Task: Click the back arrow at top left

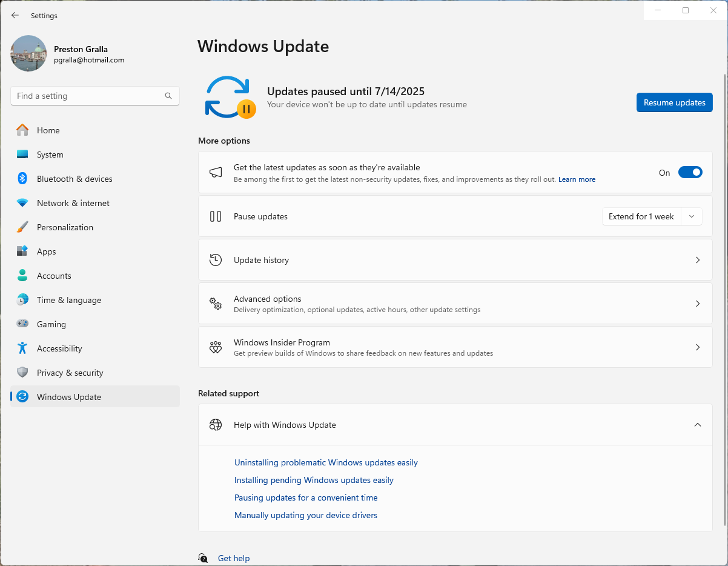Action: click(15, 15)
